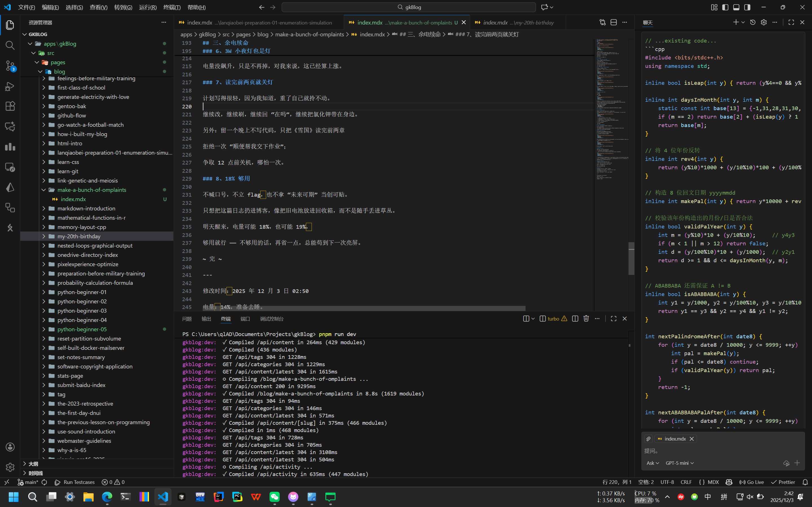Screen dimensions: 812x507
Task: Click Prettier in the status bar
Action: pyautogui.click(x=783, y=482)
